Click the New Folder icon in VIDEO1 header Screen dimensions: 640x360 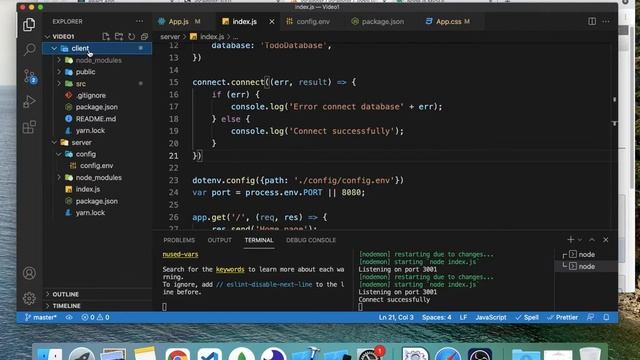(119, 36)
